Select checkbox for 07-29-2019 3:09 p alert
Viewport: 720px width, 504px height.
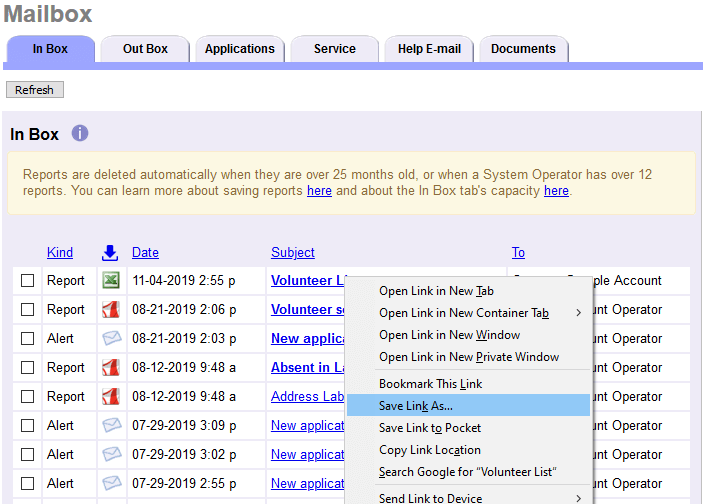click(x=28, y=425)
